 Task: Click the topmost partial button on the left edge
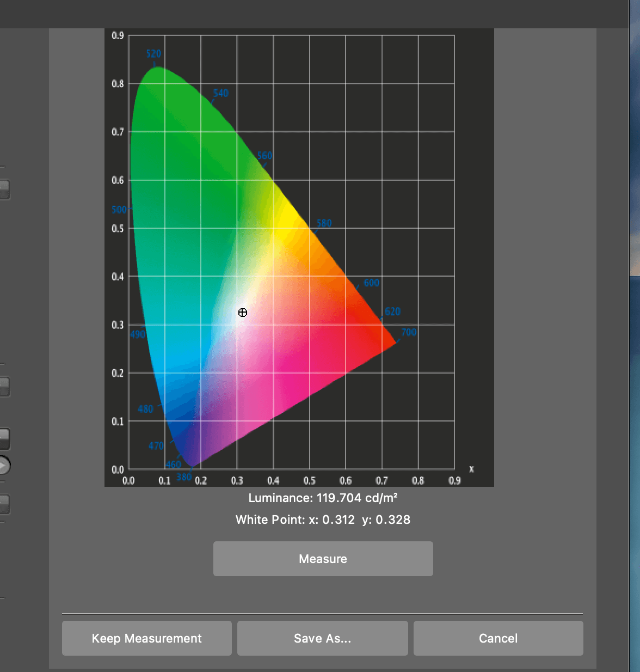click(x=4, y=190)
